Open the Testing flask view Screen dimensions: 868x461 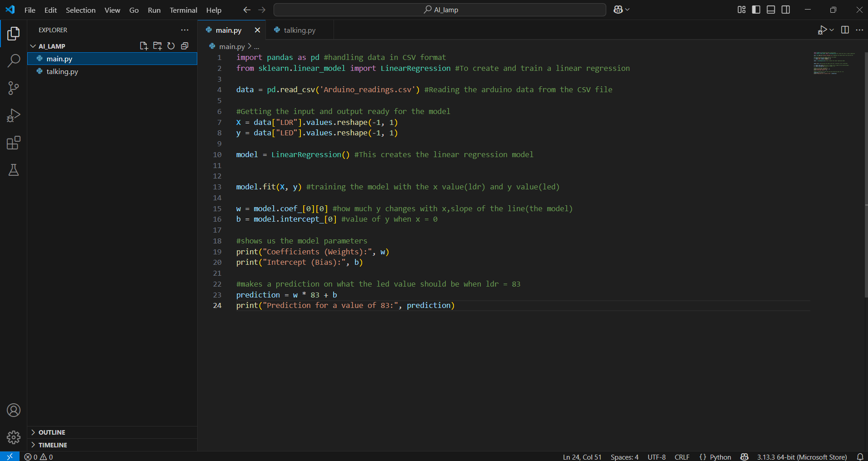(x=14, y=170)
